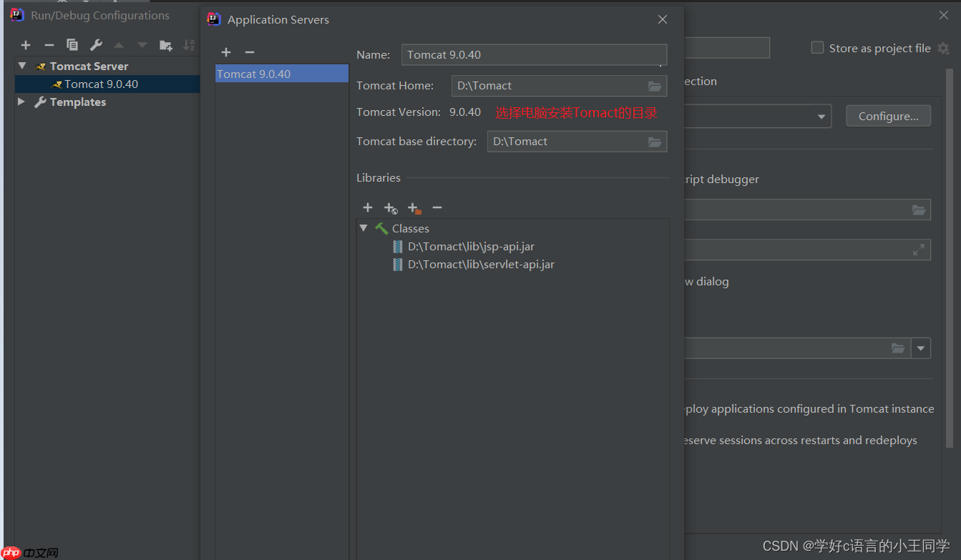Click the Configure... button
This screenshot has width=961, height=560.
coord(889,116)
